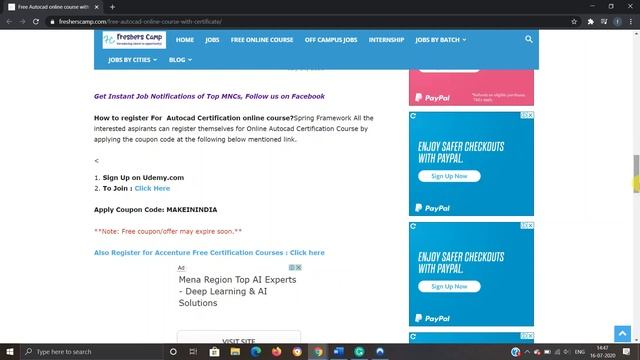Viewport: 640px width, 360px height.
Task: Open Grammarly green icon on taskbar
Action: 359,351
